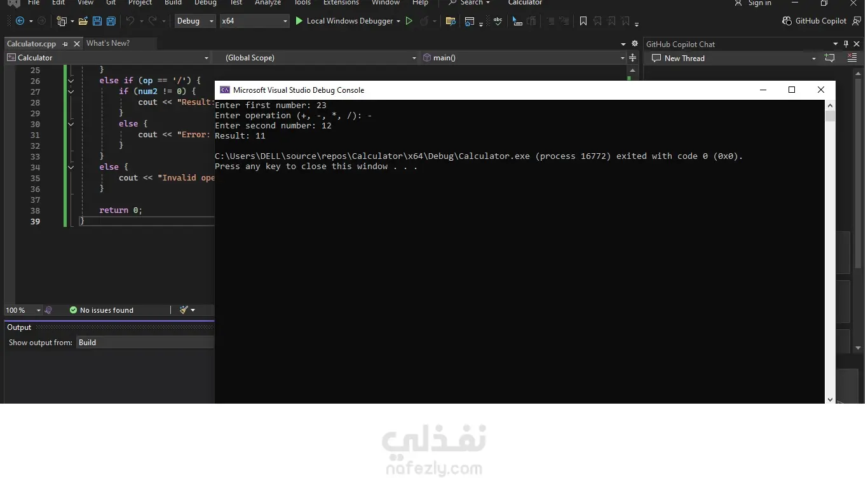The image size is (868, 478).
Task: Click the Local Windows Debugger start button
Action: [x=344, y=21]
